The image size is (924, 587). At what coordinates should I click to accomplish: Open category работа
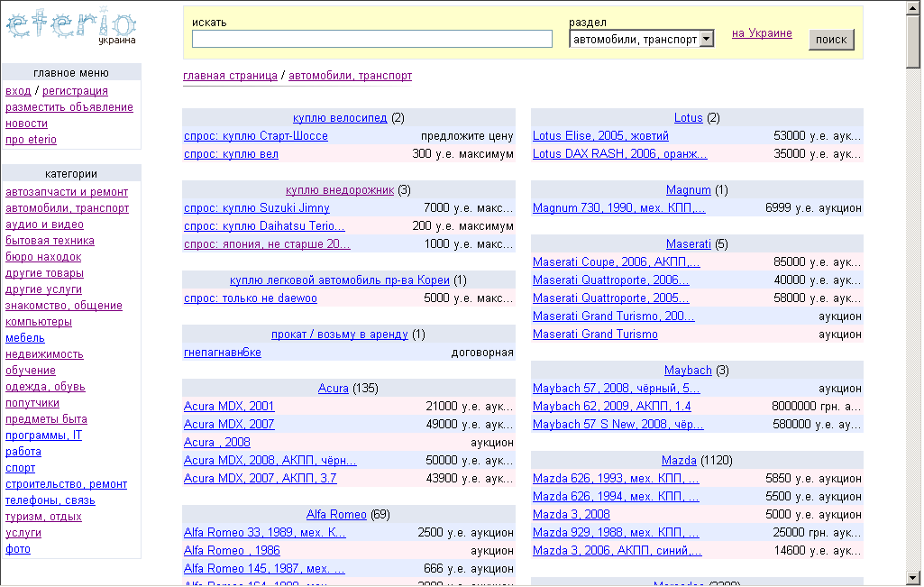pos(23,452)
